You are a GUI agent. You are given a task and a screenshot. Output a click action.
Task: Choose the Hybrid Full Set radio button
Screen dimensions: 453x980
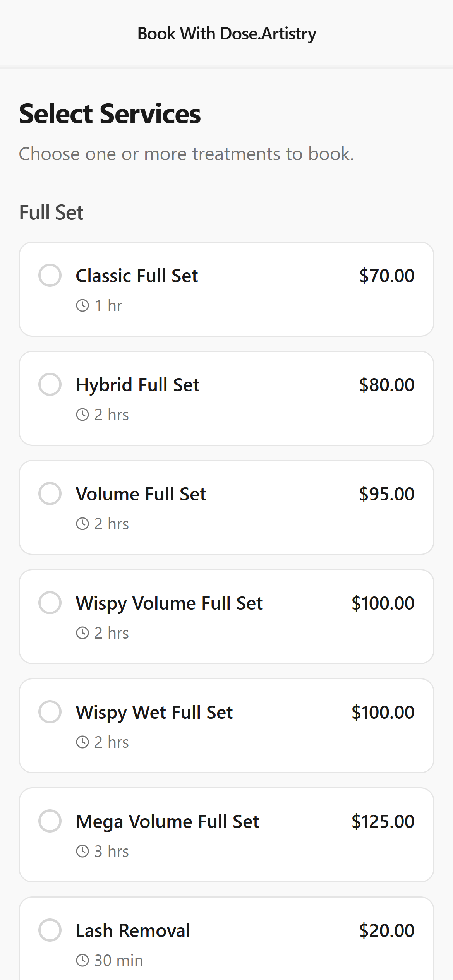point(50,384)
